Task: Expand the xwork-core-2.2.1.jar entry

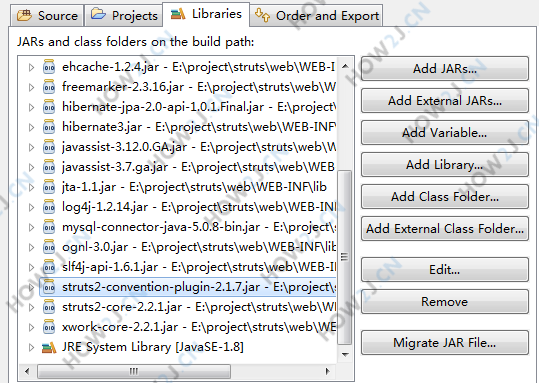Action: coord(31,327)
